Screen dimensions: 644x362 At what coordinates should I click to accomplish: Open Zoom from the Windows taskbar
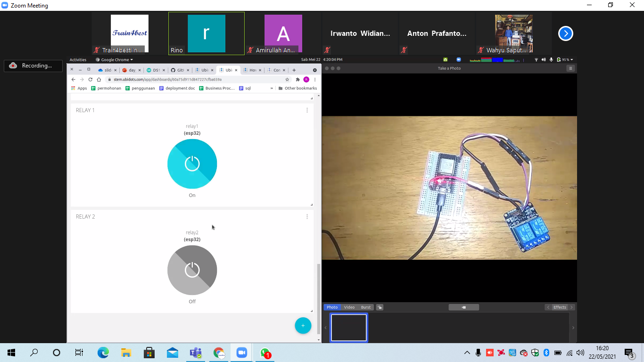[x=242, y=353]
